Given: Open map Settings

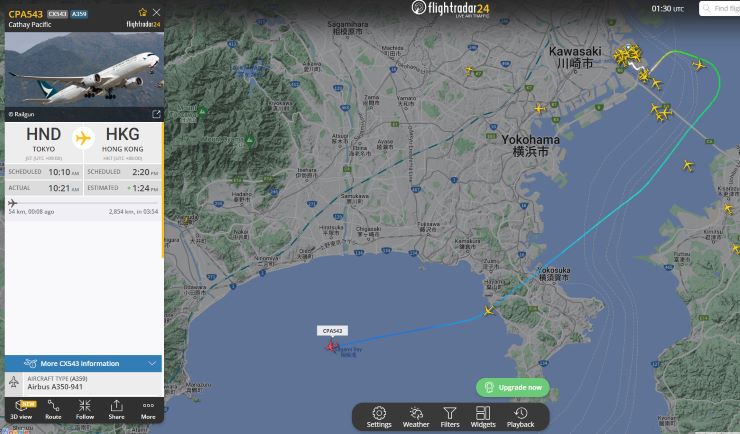Looking at the screenshot, I should 379,417.
